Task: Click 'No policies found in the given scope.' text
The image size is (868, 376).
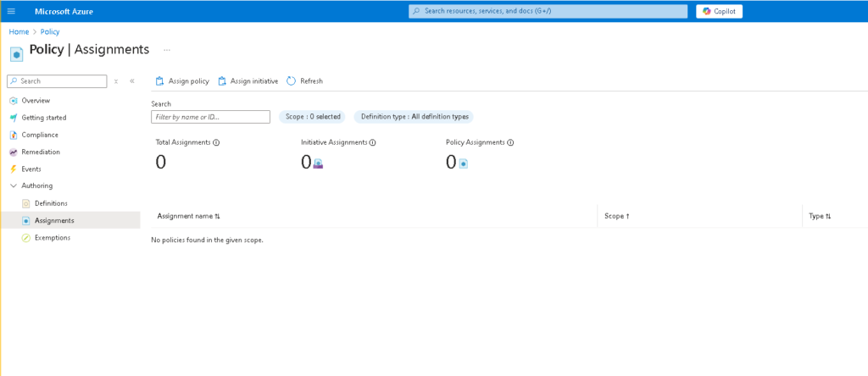Action: [207, 240]
